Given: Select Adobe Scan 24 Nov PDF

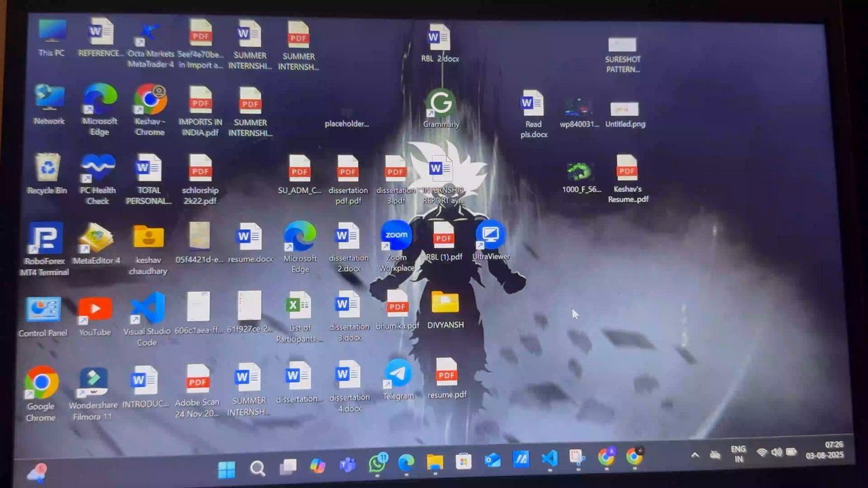Looking at the screenshot, I should tap(197, 391).
